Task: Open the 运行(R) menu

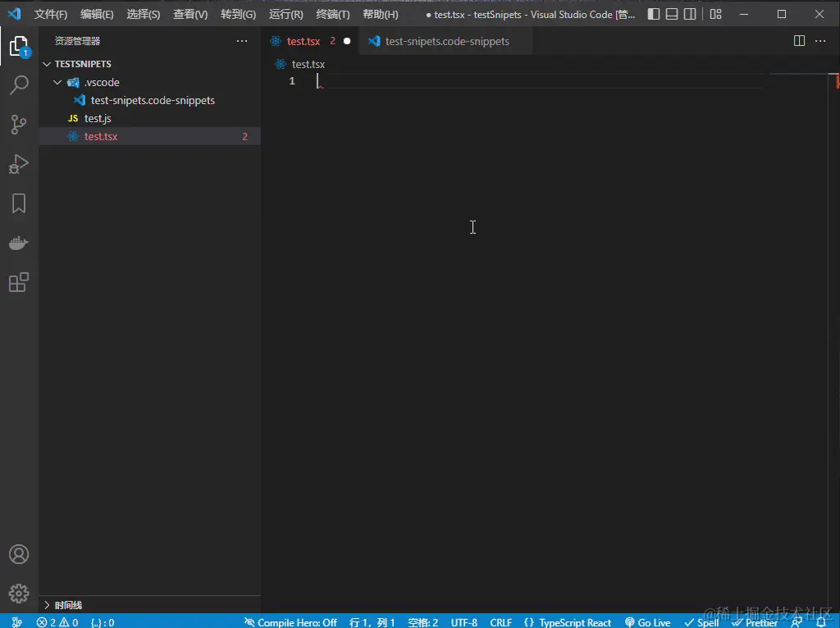Action: coord(285,15)
